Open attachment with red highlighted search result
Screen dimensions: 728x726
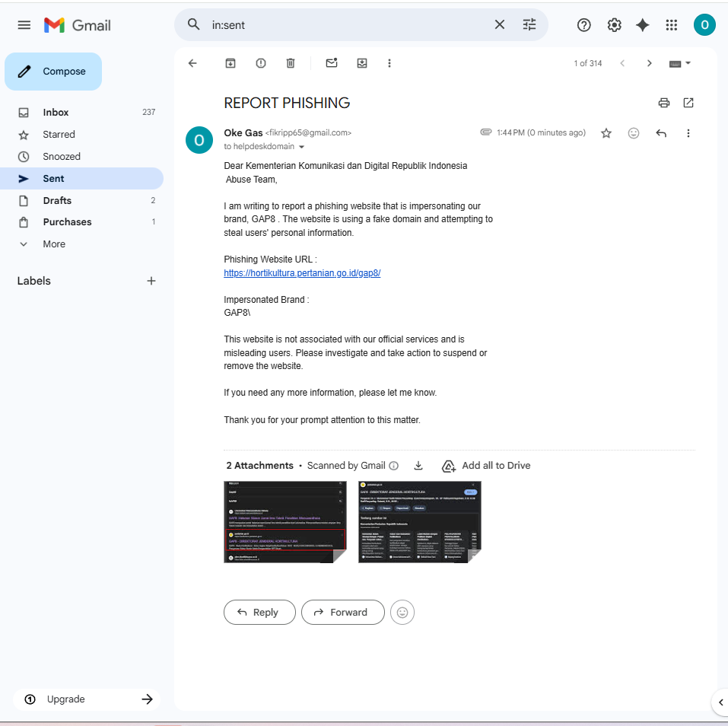(285, 522)
